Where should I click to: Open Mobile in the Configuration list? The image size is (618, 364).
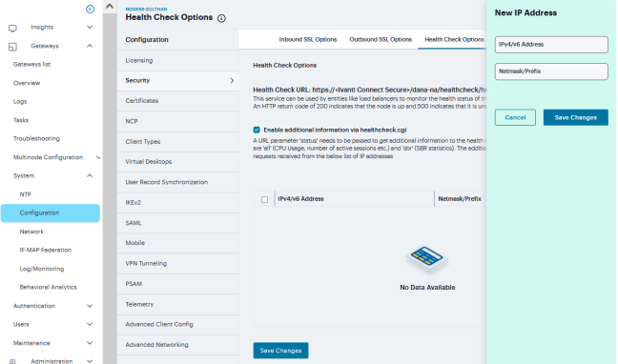click(x=177, y=243)
